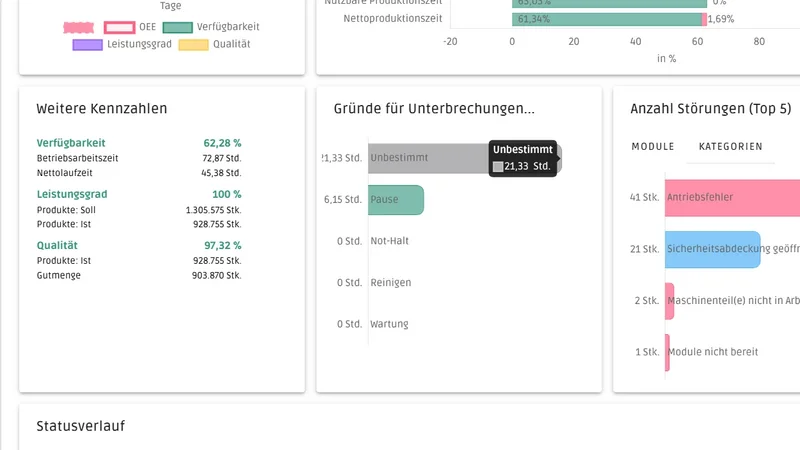Switch to the KATEGORIEN tab
The width and height of the screenshot is (800, 450).
pyautogui.click(x=730, y=146)
